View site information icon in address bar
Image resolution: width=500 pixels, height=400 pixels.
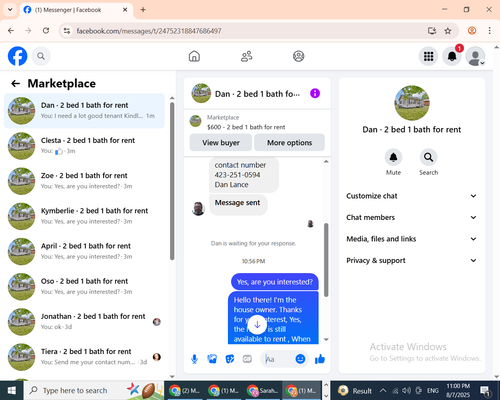67,31
